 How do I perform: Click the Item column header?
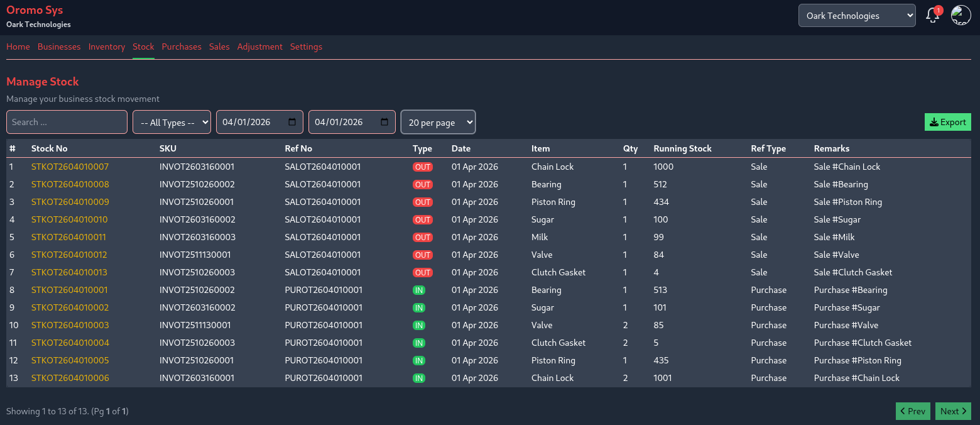coord(540,148)
